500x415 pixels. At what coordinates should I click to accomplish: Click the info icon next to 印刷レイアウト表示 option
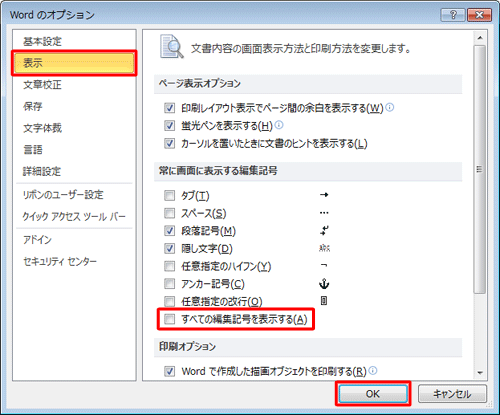[x=390, y=107]
